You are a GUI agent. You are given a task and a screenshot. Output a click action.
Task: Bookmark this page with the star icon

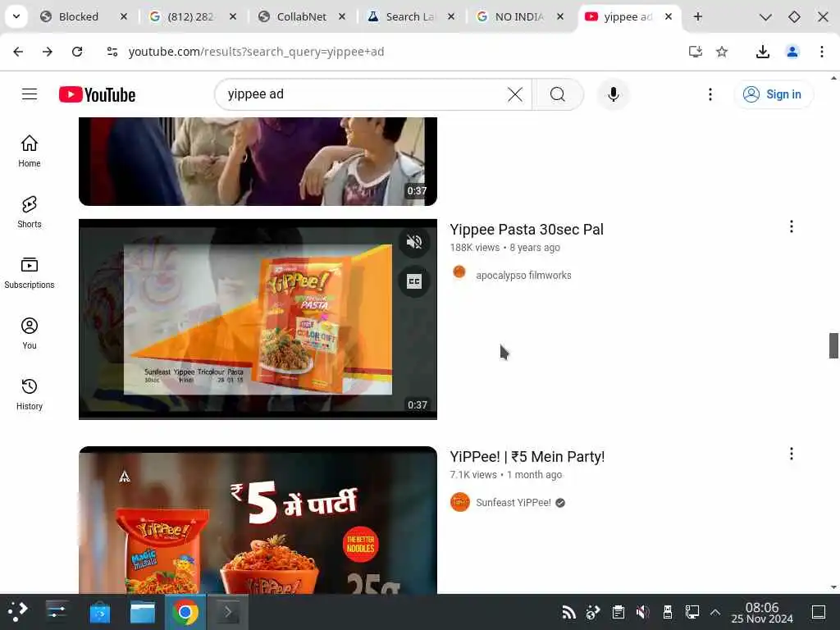722,52
